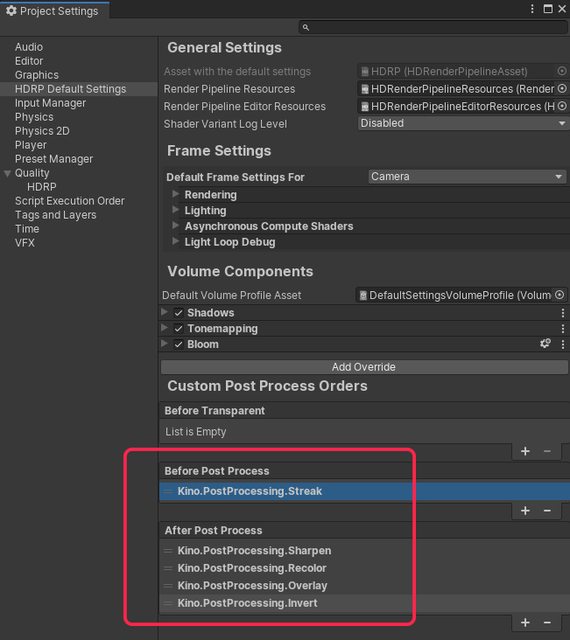This screenshot has height=640, width=570.
Task: Open Project Settings window options menu
Action: point(532,9)
